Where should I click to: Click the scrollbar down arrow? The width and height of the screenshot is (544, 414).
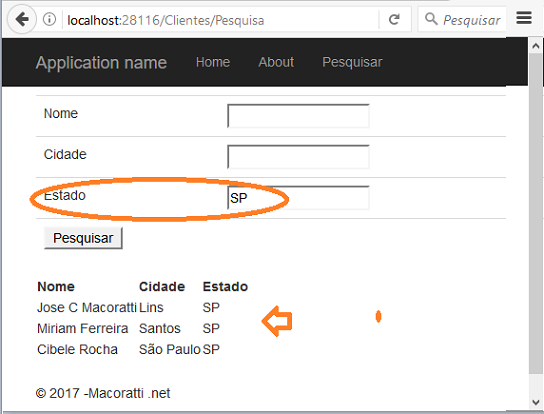[x=536, y=402]
